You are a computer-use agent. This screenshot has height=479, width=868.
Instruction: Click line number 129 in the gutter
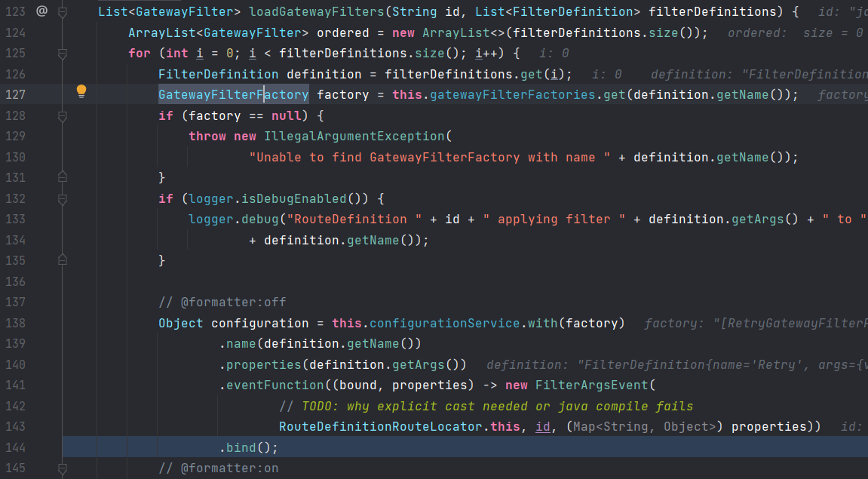tap(15, 137)
